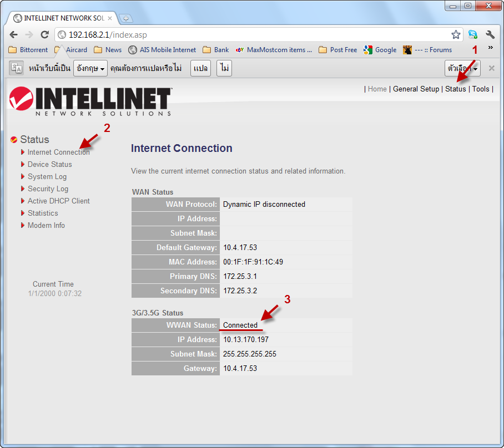This screenshot has height=448, width=504.
Task: Click the Current Time value 1/1/2000 0:07:32
Action: pos(54,293)
